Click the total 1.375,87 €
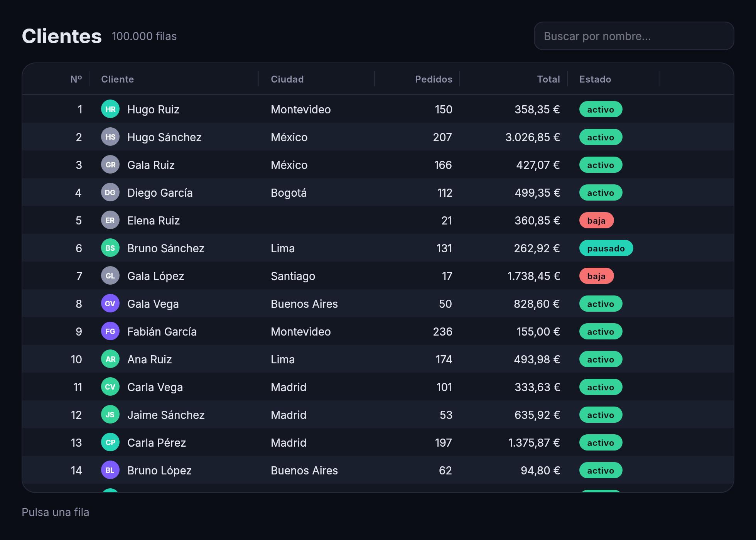The image size is (756, 540). click(x=534, y=442)
